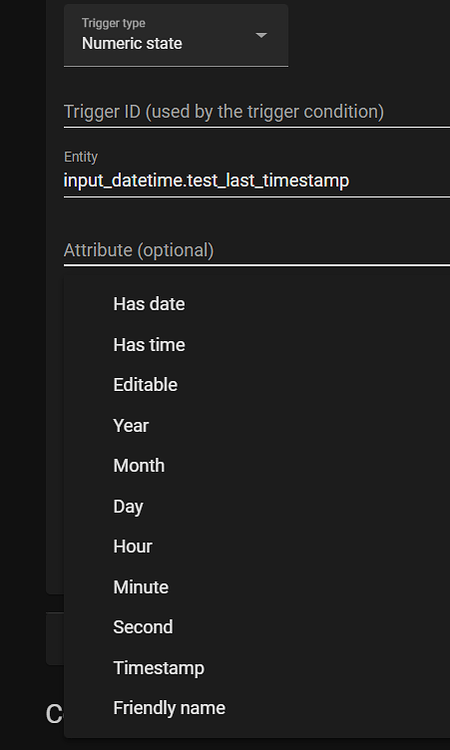Click the Attribute (optional) placeholder text

click(x=139, y=250)
